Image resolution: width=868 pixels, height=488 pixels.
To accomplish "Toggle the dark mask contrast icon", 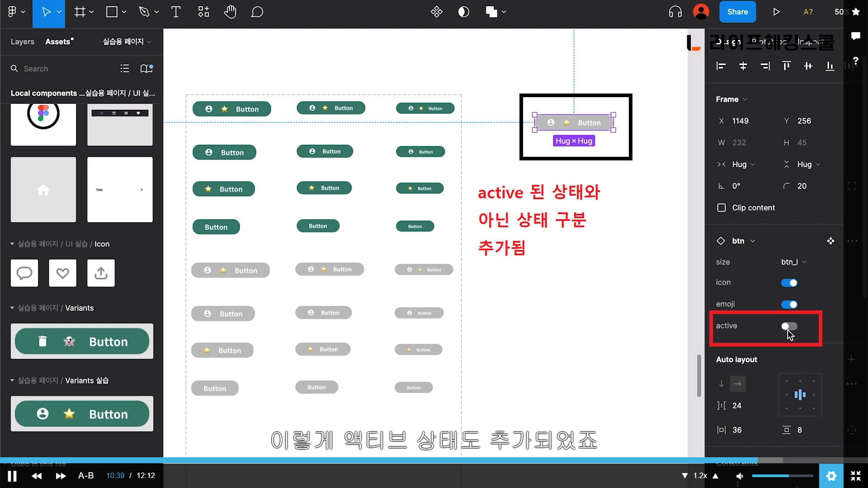I will tap(463, 12).
